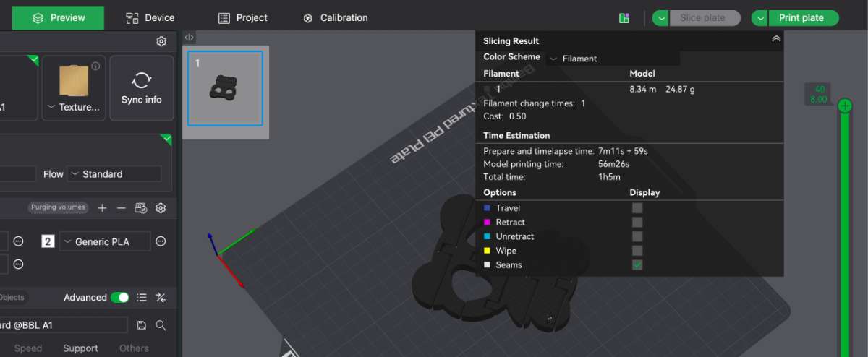The width and height of the screenshot is (868, 357).
Task: Save the process preset
Action: [x=141, y=325]
